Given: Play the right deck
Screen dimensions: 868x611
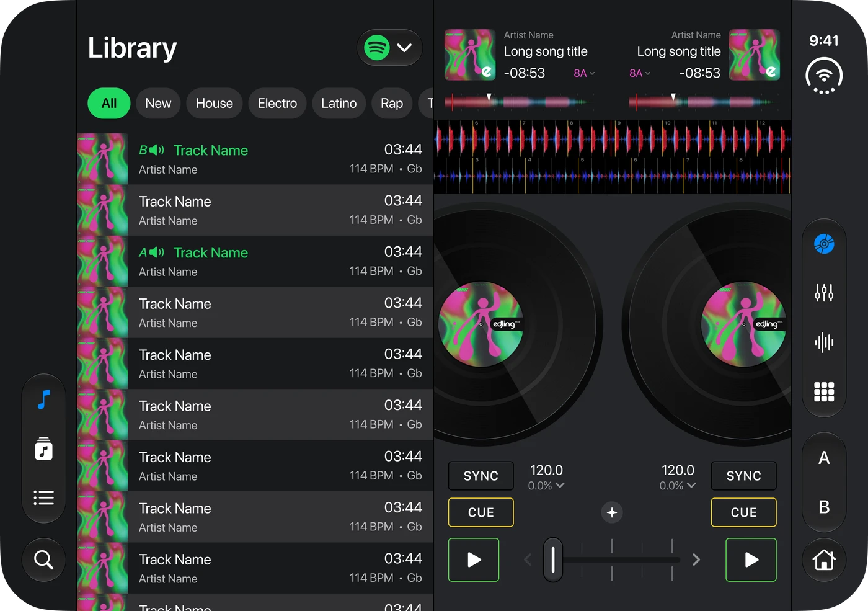Looking at the screenshot, I should [x=751, y=560].
